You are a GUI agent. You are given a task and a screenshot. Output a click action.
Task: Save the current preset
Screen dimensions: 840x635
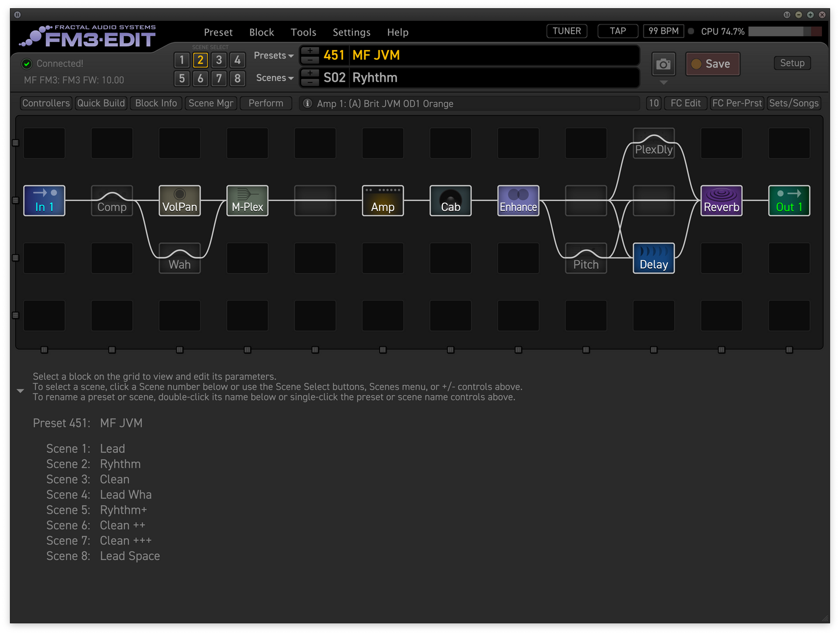coord(712,64)
